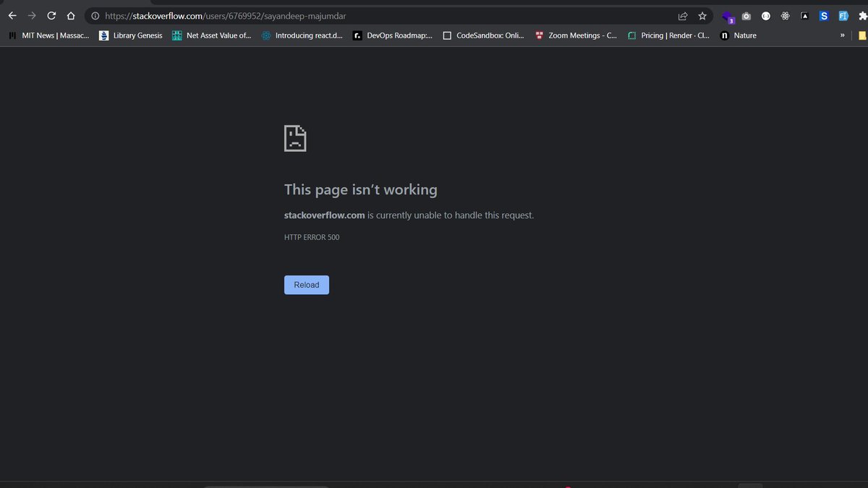Bookmark this page with the star icon
The height and width of the screenshot is (488, 868).
click(702, 16)
